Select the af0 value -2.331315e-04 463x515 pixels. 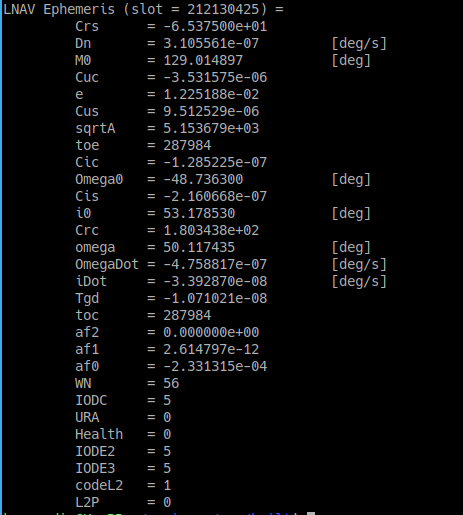click(x=215, y=366)
